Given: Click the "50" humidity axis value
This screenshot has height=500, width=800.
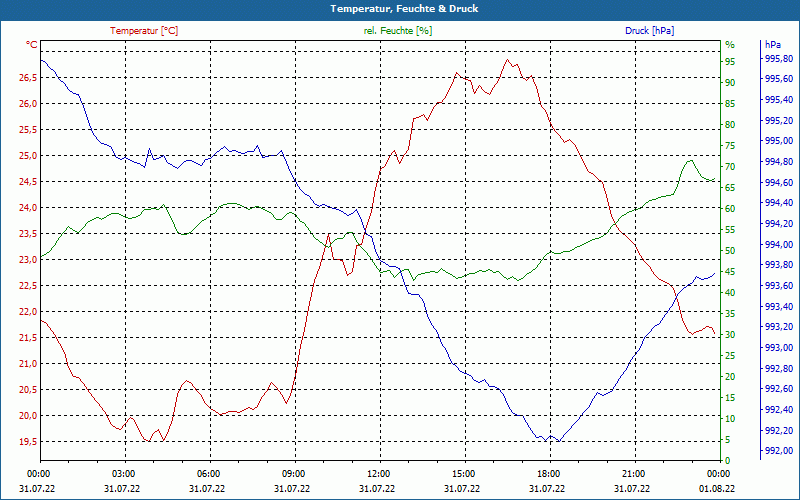Looking at the screenshot, I should click(730, 251).
